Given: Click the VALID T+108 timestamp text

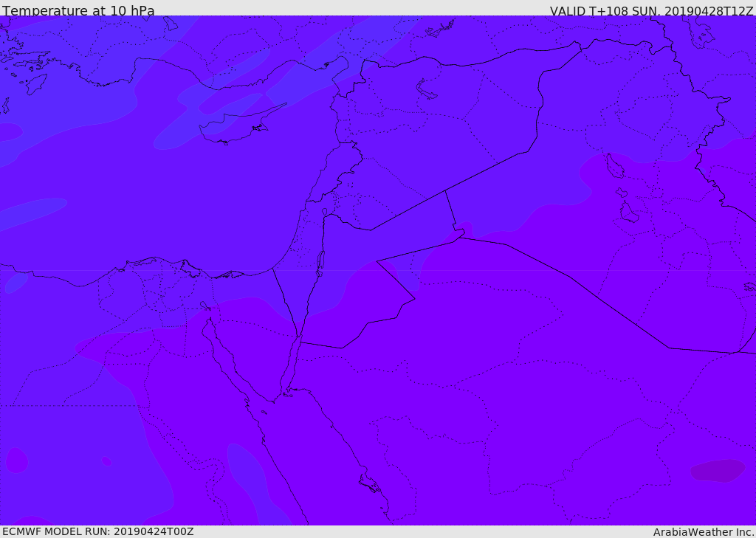Looking at the screenshot, I should pos(651,11).
